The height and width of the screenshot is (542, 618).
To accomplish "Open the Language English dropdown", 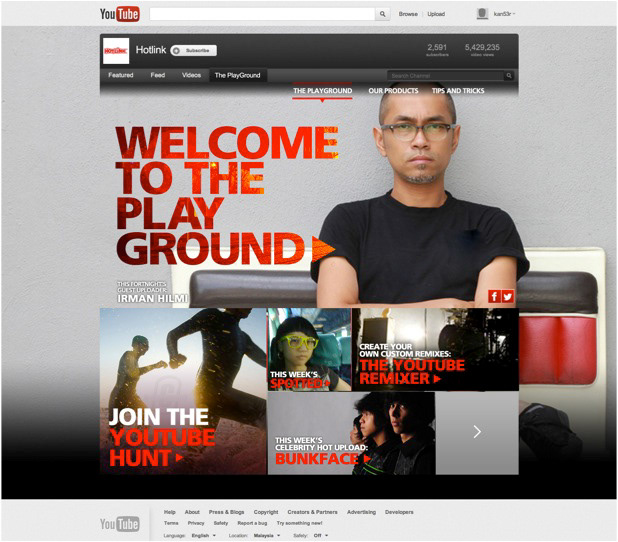I will (204, 536).
